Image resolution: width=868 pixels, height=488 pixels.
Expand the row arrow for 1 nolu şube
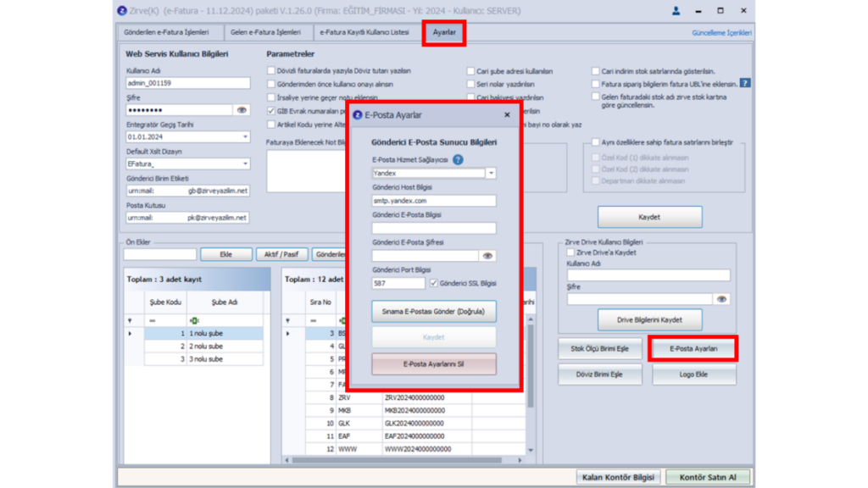(x=130, y=334)
